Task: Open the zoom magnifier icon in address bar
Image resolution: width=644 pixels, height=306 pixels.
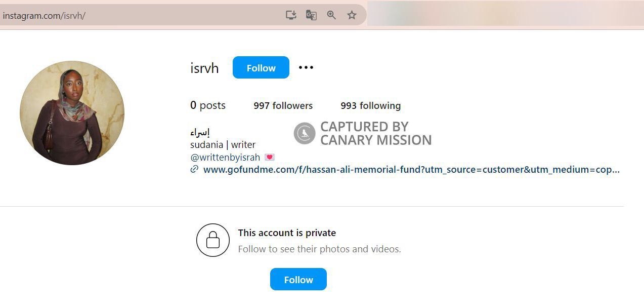Action: pyautogui.click(x=331, y=15)
